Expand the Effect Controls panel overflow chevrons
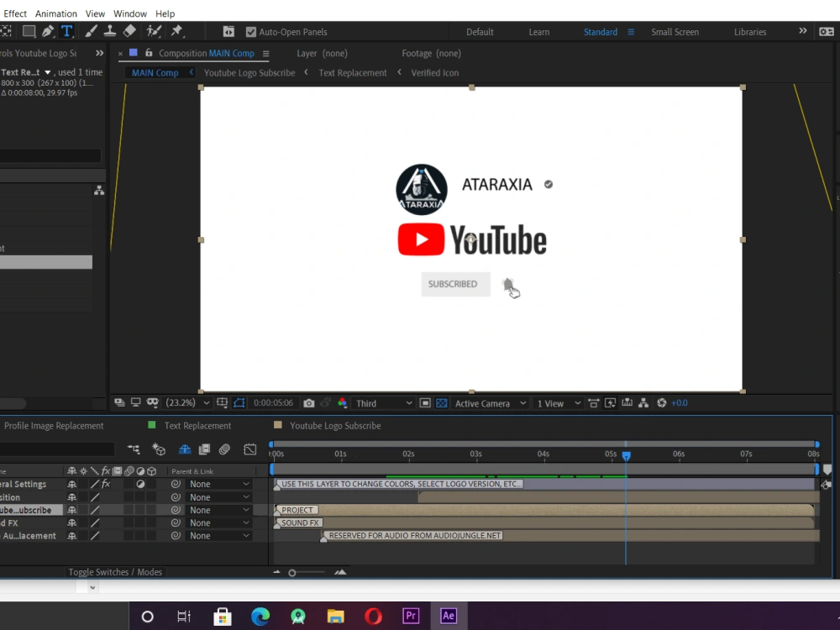 coord(99,53)
